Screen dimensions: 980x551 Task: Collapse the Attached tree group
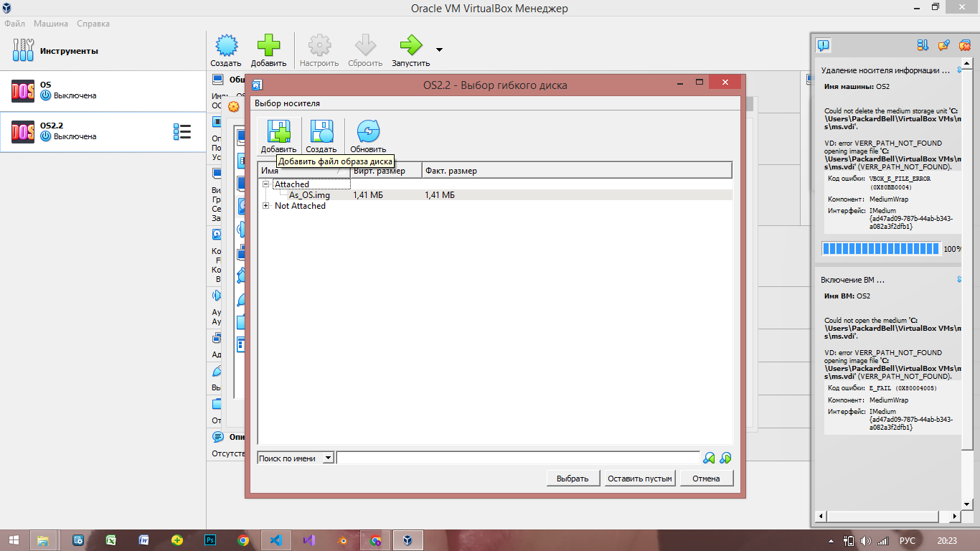[266, 184]
